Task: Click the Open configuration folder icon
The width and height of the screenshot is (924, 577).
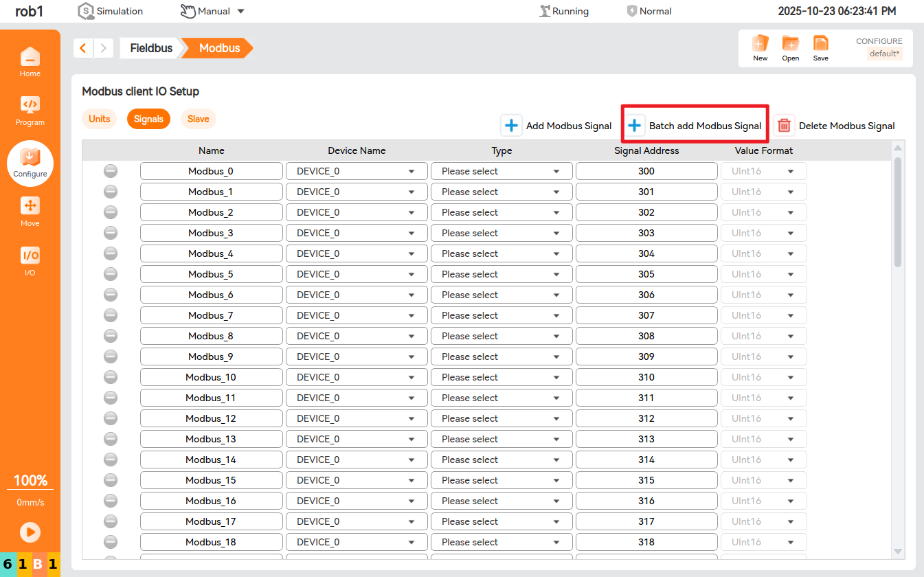Action: (790, 47)
